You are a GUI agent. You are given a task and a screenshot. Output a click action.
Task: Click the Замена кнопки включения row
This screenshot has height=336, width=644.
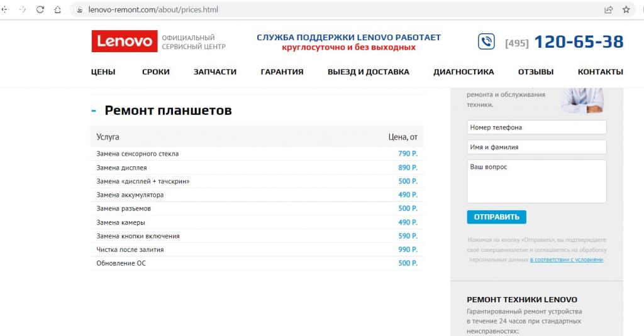click(257, 236)
